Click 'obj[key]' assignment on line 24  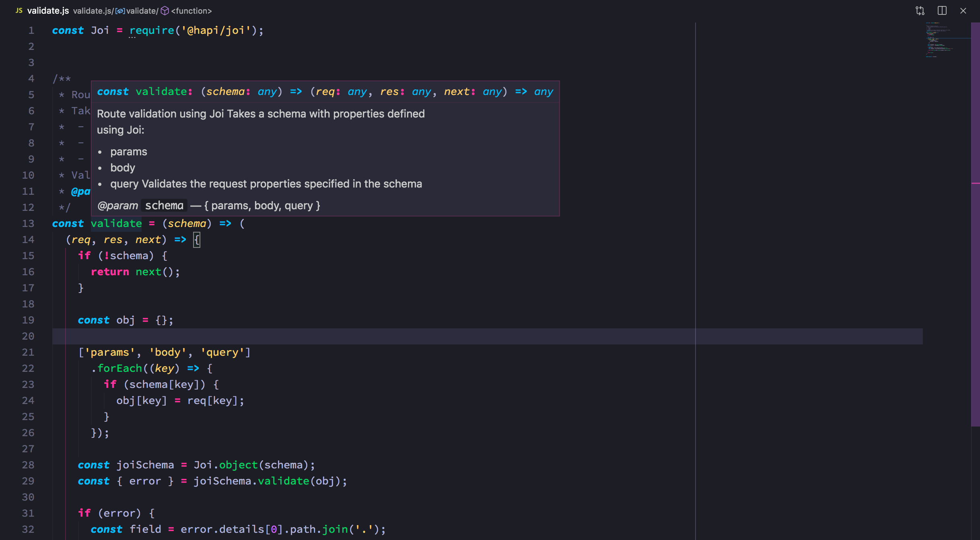pos(142,401)
